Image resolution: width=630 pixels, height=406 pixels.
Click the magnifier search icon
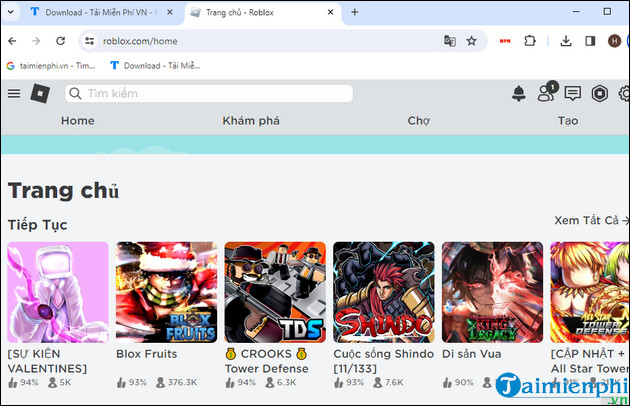tap(75, 94)
